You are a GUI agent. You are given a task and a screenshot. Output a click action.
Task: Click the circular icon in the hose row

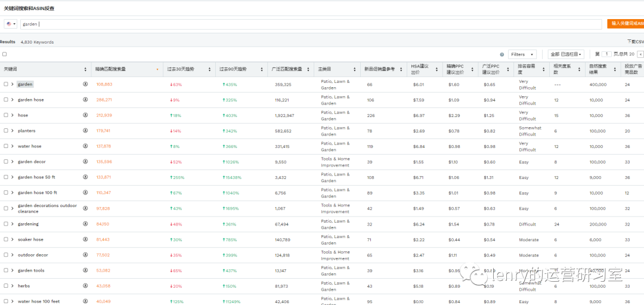pos(85,115)
